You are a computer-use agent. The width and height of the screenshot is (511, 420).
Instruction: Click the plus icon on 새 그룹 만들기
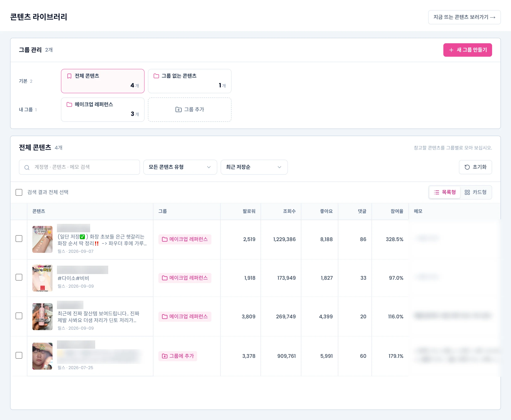[x=451, y=50]
